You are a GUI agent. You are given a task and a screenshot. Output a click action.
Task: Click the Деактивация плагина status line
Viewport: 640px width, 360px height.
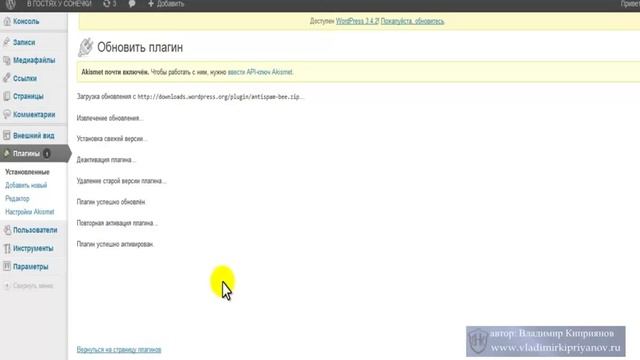pos(106,160)
